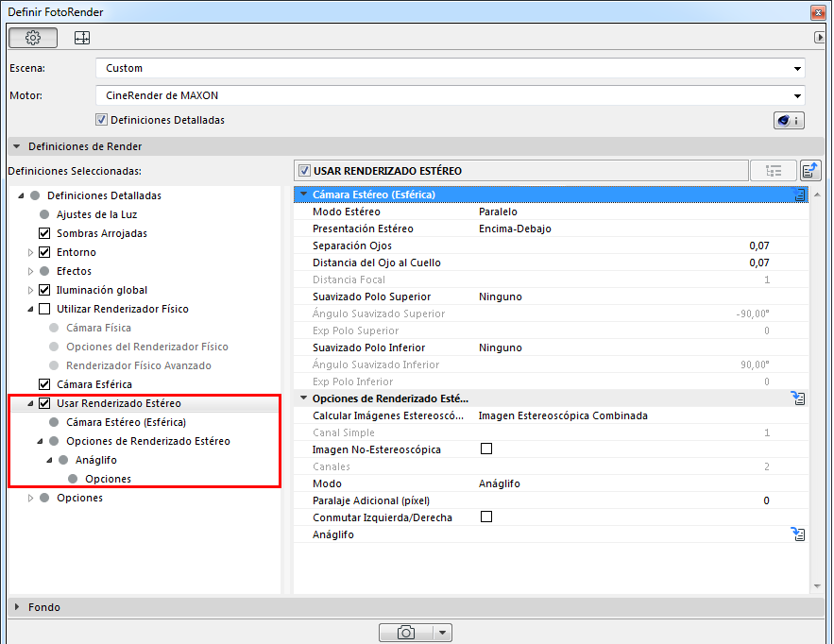The image size is (834, 644).
Task: Change Imagen Estereoscópica Combinada value
Action: [563, 415]
